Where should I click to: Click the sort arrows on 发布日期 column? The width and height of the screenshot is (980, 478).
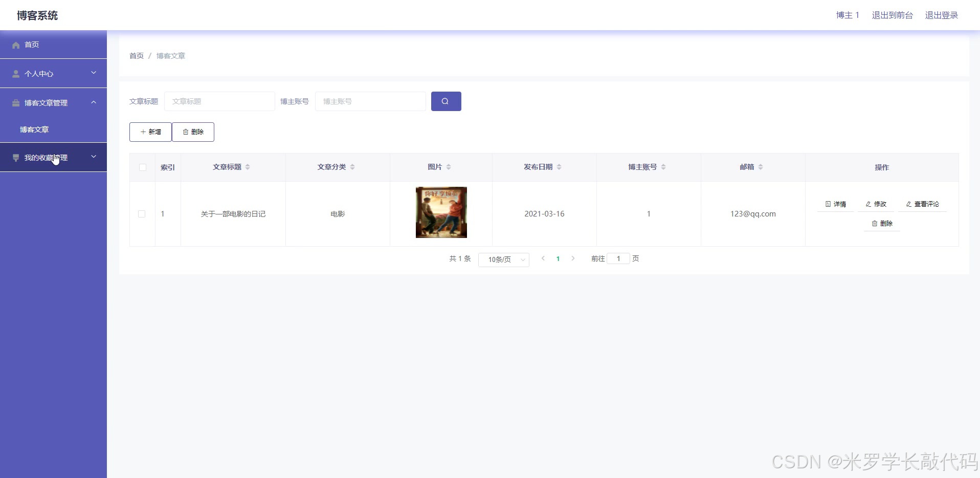click(560, 166)
